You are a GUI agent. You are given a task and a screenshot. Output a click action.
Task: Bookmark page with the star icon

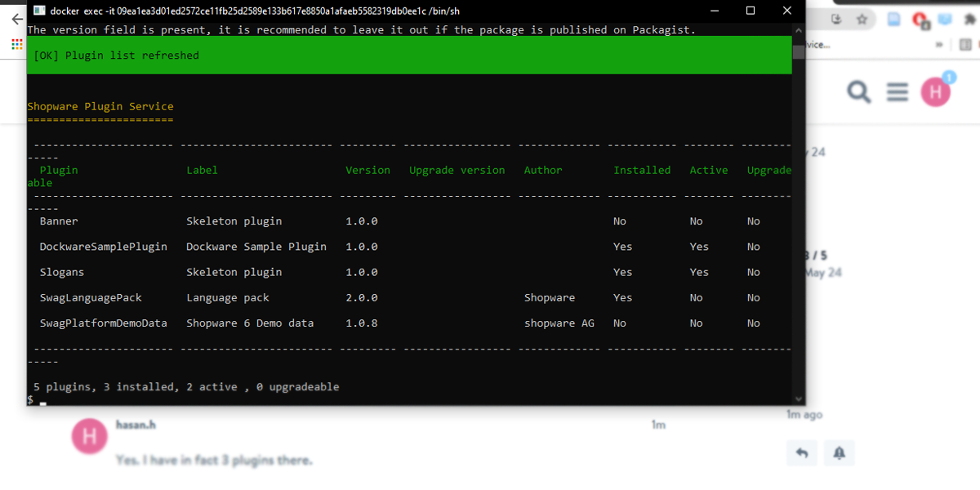click(862, 19)
